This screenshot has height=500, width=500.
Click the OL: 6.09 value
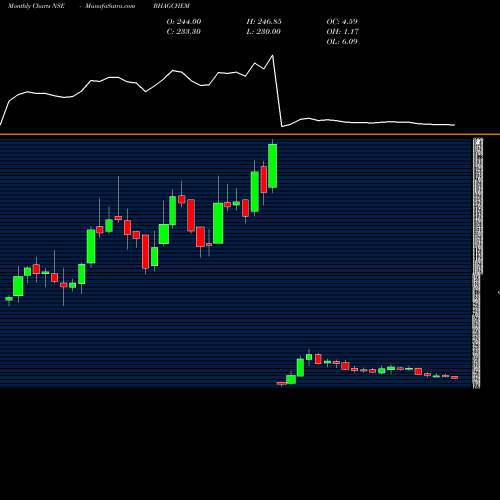(x=342, y=42)
